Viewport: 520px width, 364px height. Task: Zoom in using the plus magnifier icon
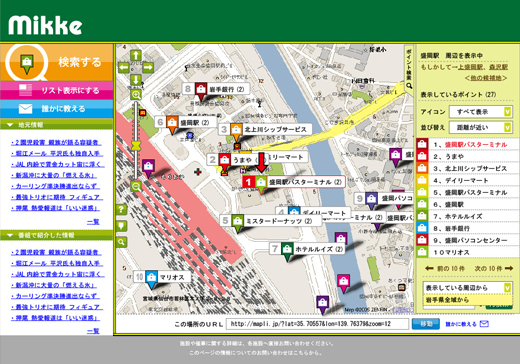pyautogui.click(x=136, y=95)
